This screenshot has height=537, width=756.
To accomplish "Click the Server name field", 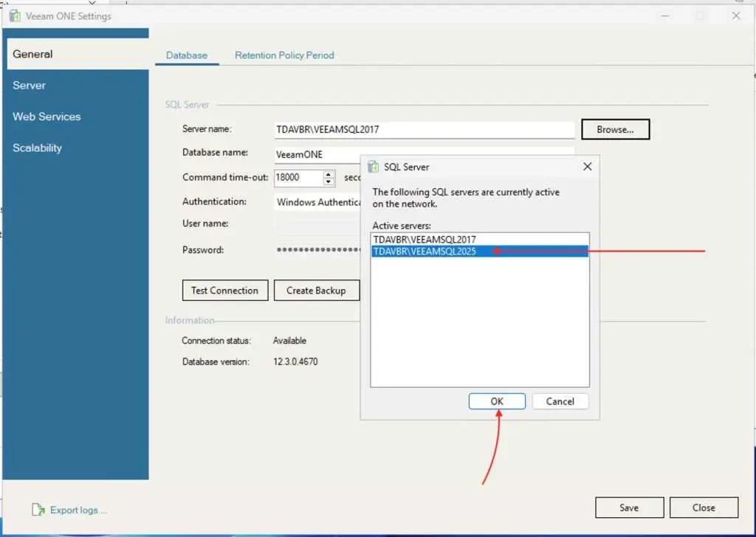I will coord(425,130).
